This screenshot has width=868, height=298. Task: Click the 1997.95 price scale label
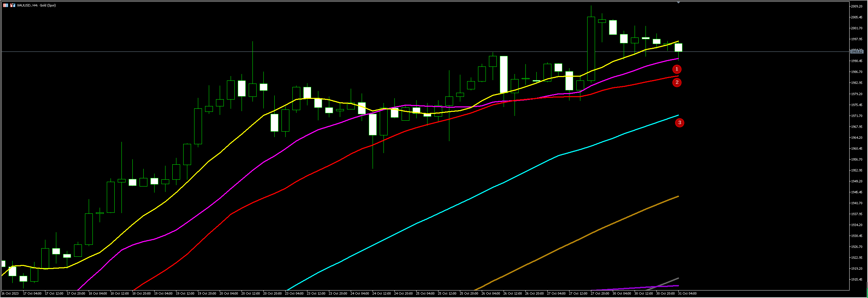click(x=857, y=39)
